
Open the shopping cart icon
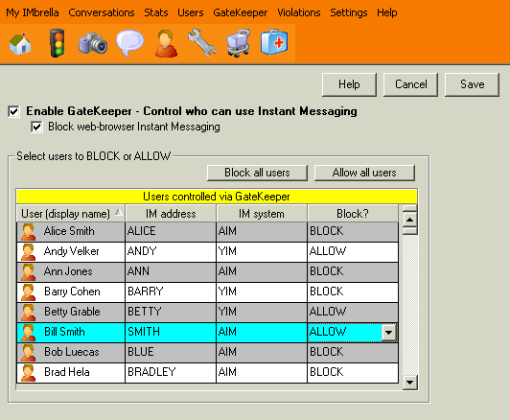(239, 43)
